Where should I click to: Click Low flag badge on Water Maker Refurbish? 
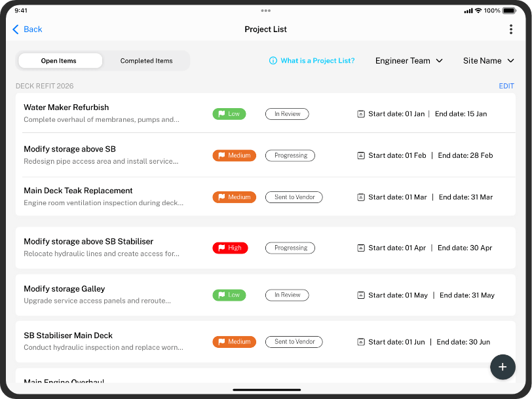pyautogui.click(x=229, y=114)
